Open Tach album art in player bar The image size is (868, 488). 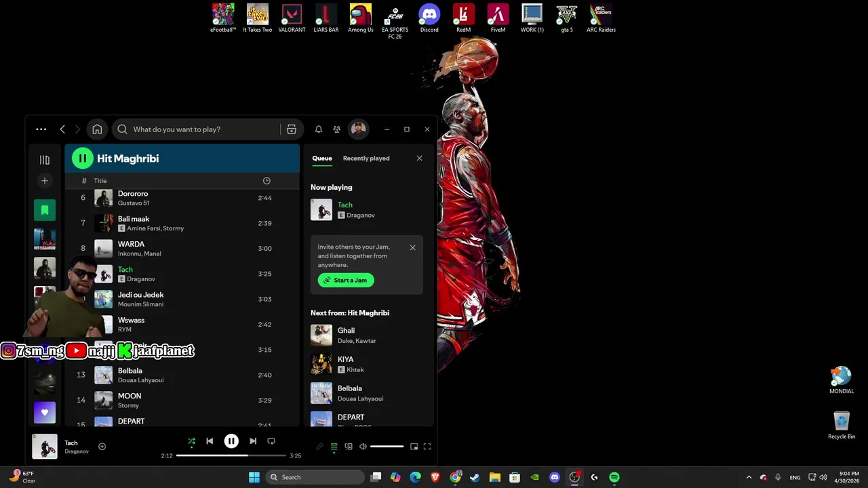coord(45,447)
